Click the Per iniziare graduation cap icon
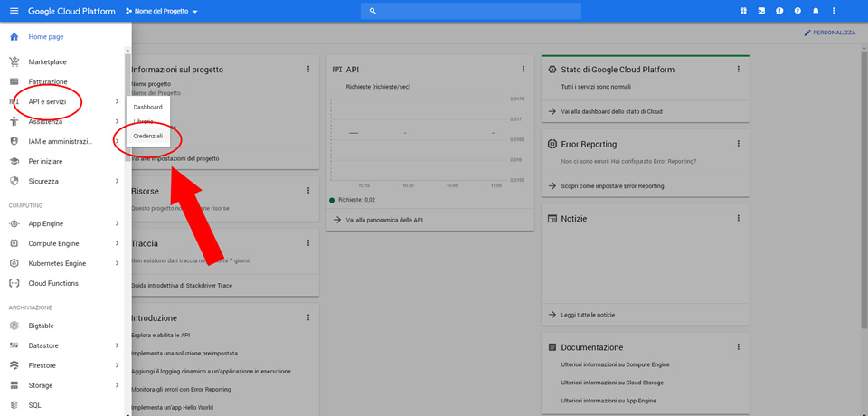868x416 pixels. [x=14, y=161]
